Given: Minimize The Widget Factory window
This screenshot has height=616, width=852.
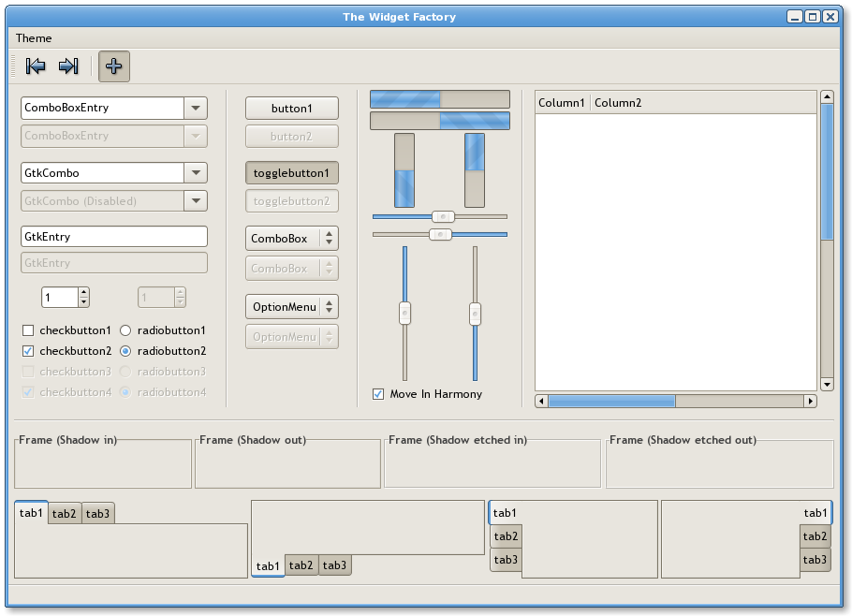Looking at the screenshot, I should (794, 17).
